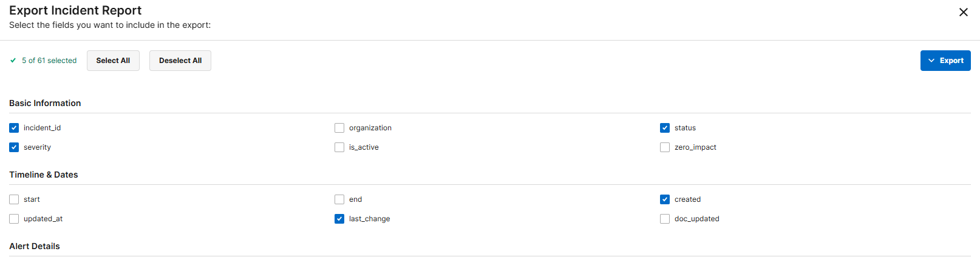Select the end field checkbox
Viewport: 980px width, 257px height.
[339, 199]
